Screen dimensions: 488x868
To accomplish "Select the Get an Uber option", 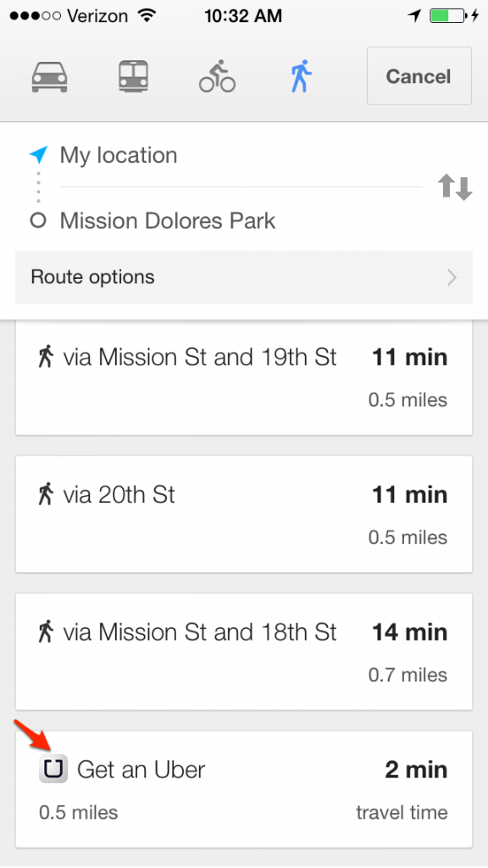I will click(x=244, y=789).
